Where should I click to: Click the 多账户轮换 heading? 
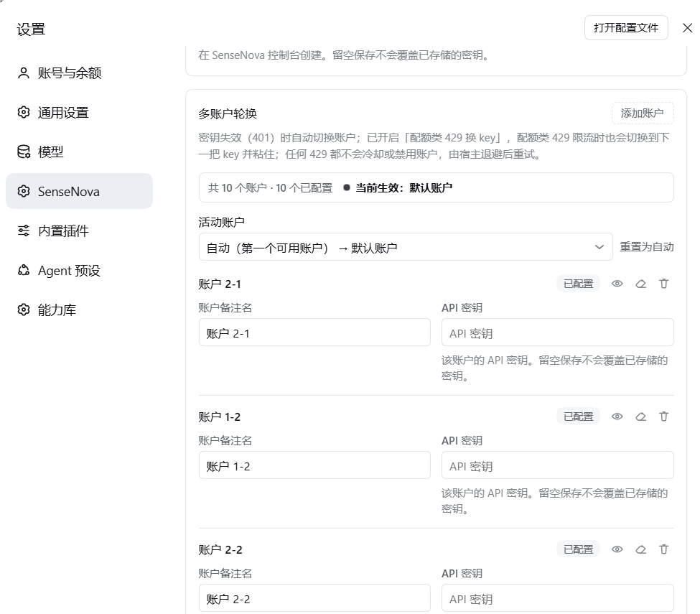pyautogui.click(x=228, y=114)
